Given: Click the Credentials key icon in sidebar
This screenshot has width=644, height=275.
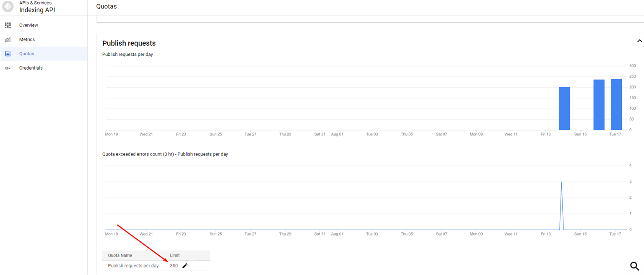Looking at the screenshot, I should 8,68.
